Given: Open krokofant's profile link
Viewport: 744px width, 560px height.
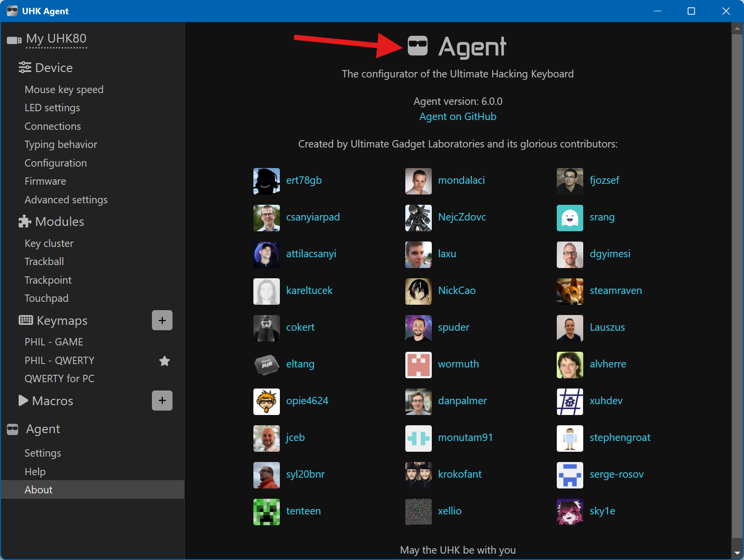Looking at the screenshot, I should point(460,474).
